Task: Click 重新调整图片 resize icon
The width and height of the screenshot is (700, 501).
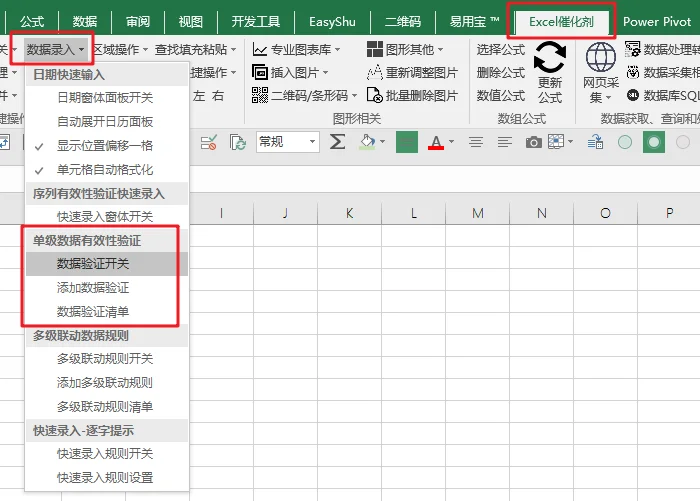Action: point(375,72)
